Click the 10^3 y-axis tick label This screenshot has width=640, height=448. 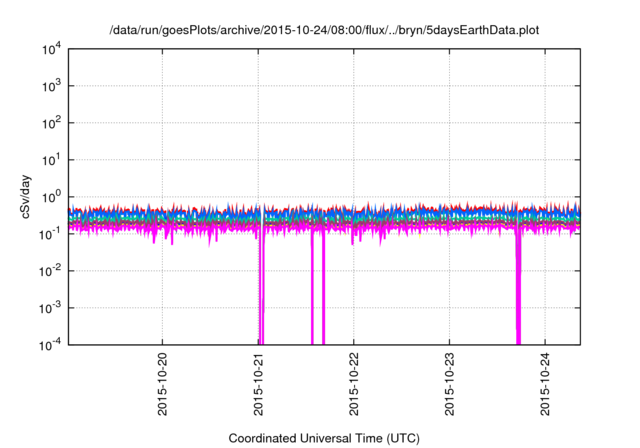[51, 86]
